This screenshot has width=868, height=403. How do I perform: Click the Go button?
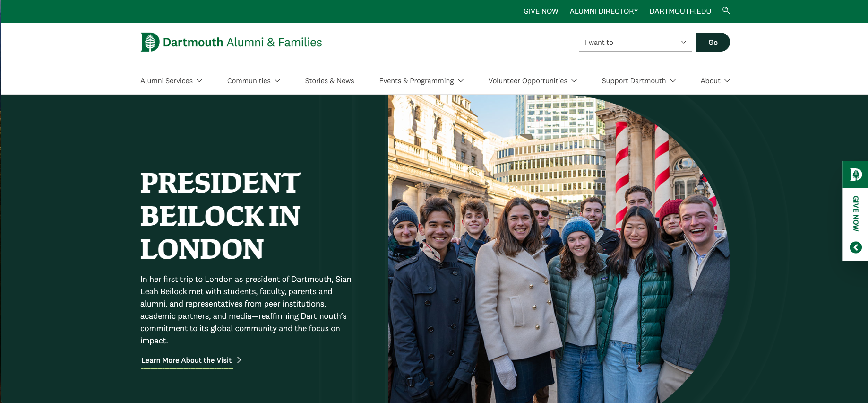pos(713,42)
